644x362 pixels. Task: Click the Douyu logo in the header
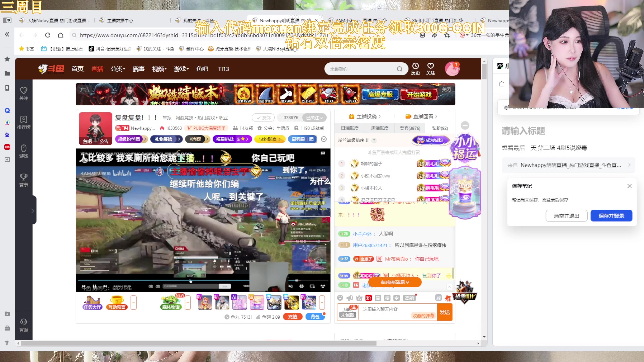pyautogui.click(x=51, y=69)
